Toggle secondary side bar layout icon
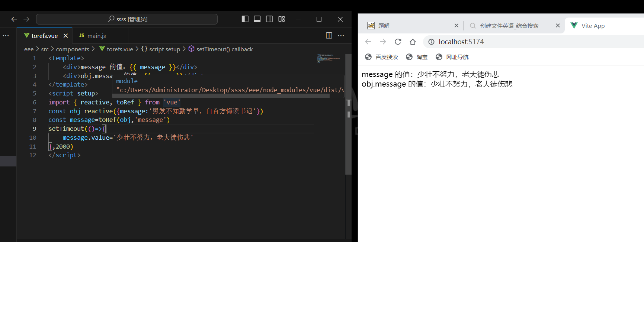Image resolution: width=644 pixels, height=321 pixels. click(x=269, y=19)
